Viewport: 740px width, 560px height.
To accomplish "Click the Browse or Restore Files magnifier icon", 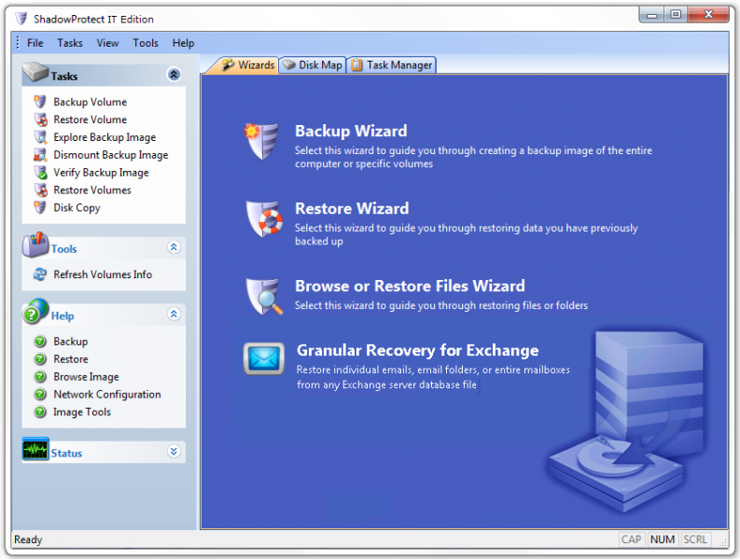I will coord(264,297).
